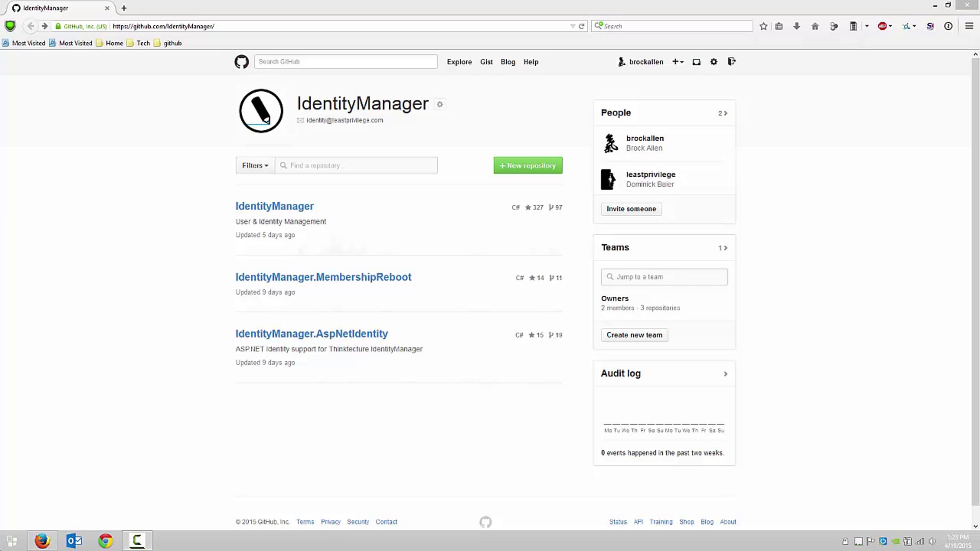
Task: Click the green New repository button
Action: point(528,165)
